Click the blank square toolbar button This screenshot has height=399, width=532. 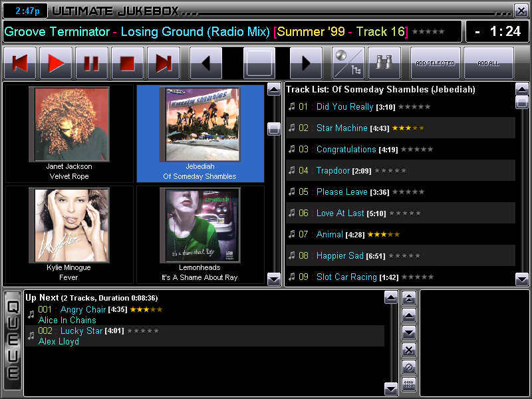click(259, 63)
